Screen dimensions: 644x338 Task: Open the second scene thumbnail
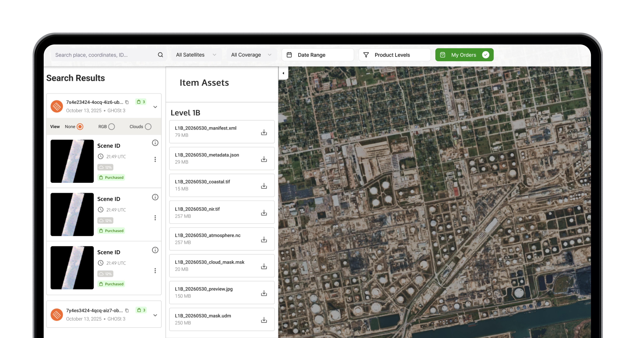pyautogui.click(x=72, y=214)
